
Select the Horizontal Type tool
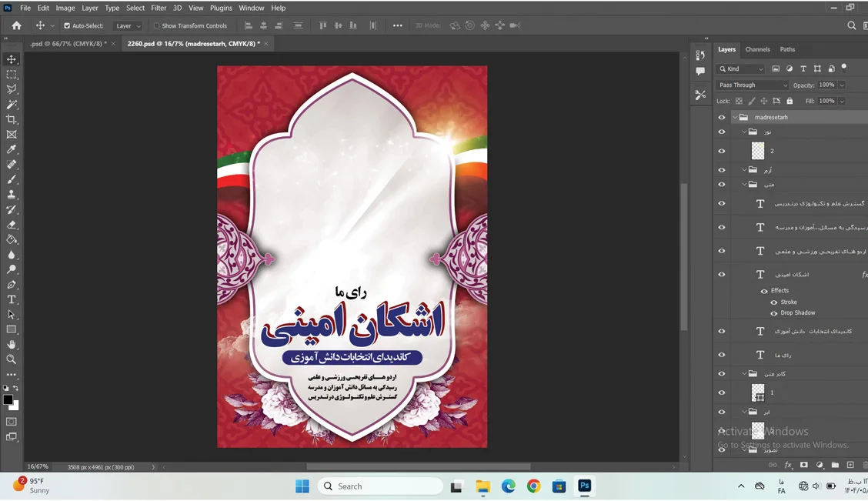pos(11,299)
